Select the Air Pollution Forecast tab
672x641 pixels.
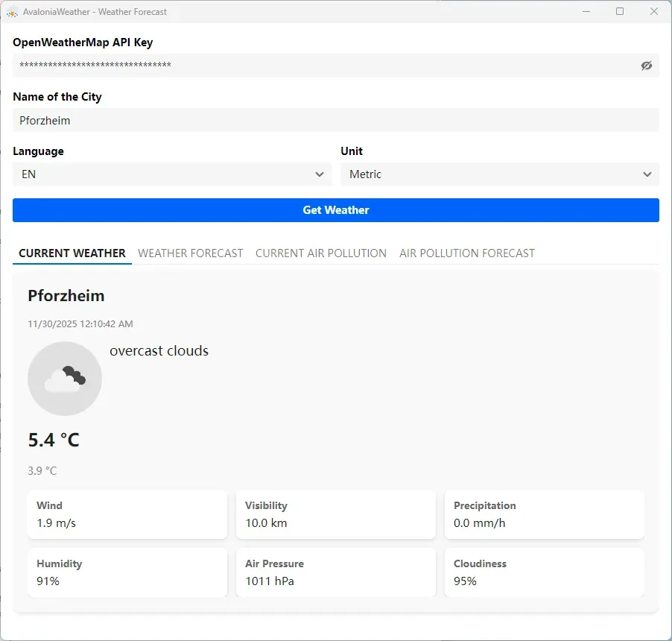467,253
